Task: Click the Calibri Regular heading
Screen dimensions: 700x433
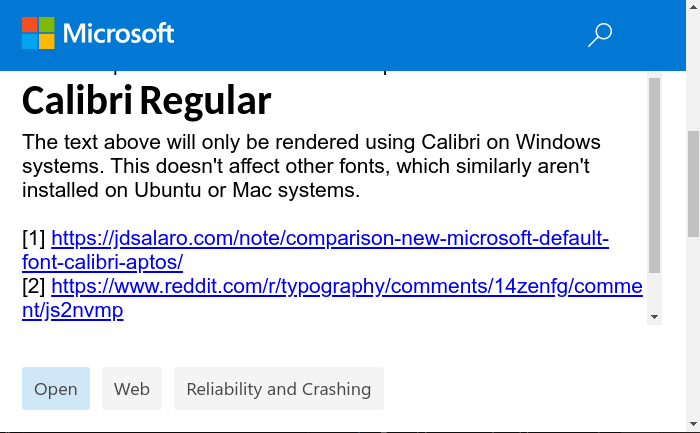Action: pyautogui.click(x=146, y=100)
